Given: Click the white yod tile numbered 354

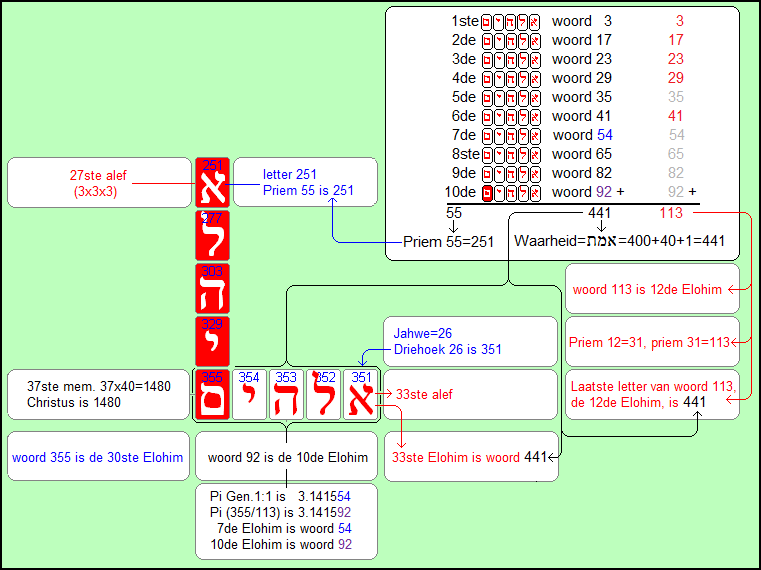Looking at the screenshot, I should click(x=250, y=394).
